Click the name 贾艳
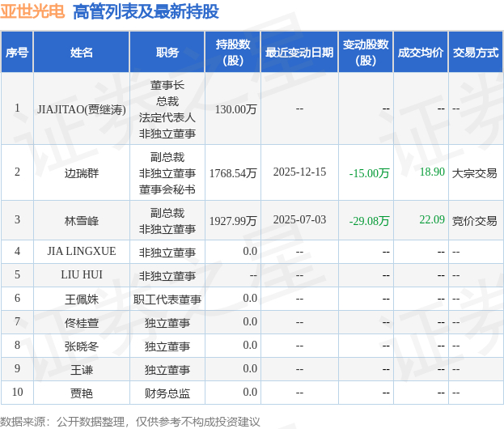The width and height of the screenshot is (504, 429). [x=82, y=393]
